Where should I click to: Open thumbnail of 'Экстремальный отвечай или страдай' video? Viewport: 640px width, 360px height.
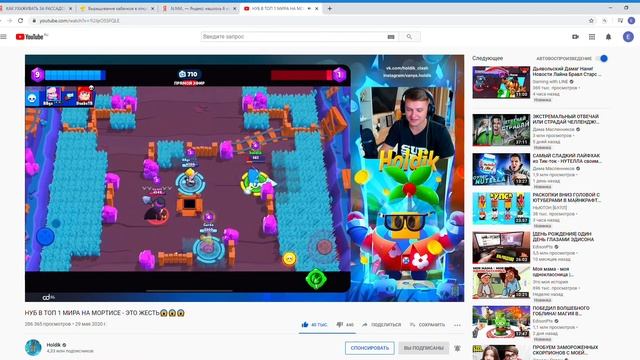coord(501,130)
